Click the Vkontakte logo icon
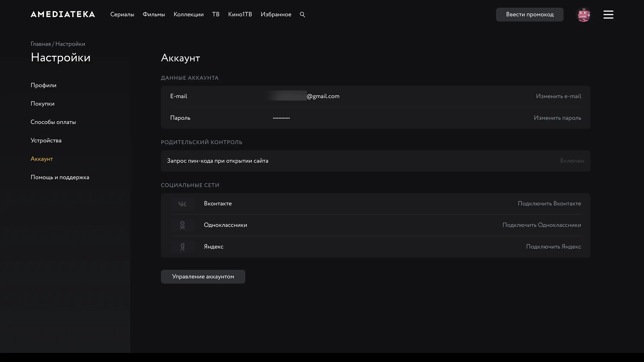 pos(182,204)
